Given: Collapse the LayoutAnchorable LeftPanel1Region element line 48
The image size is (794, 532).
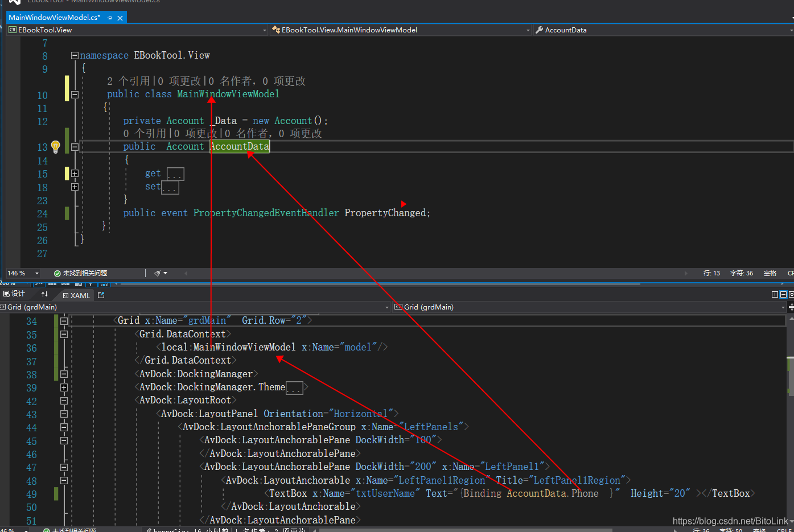Looking at the screenshot, I should [64, 481].
